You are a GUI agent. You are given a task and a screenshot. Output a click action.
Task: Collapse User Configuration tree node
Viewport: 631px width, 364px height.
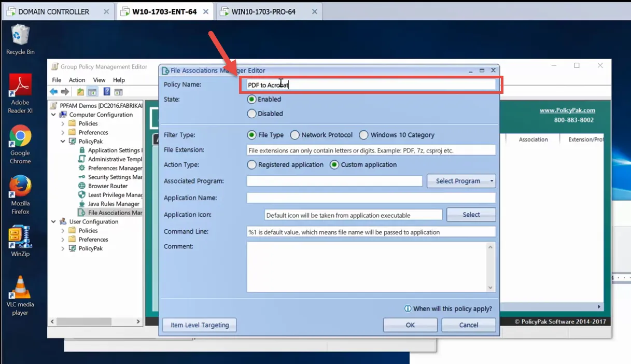coord(53,221)
